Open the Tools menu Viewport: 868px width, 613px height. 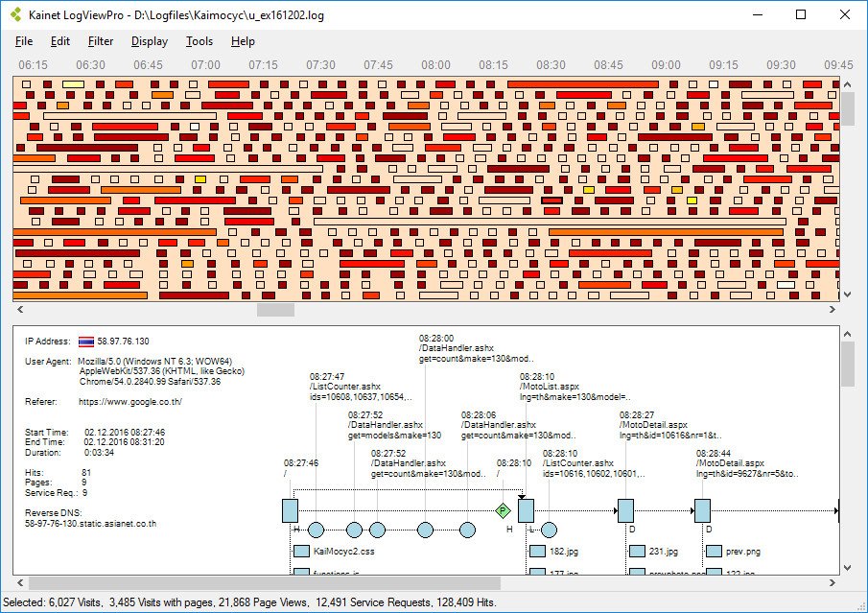click(x=199, y=41)
